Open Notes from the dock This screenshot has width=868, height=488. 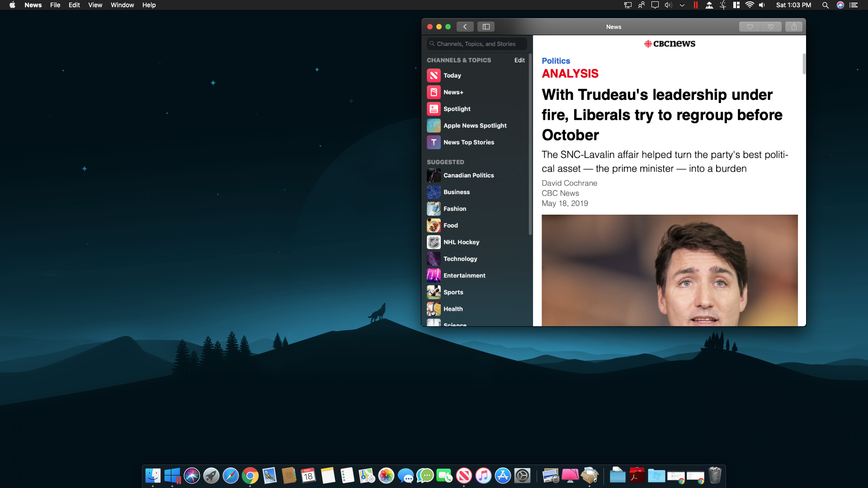328,475
